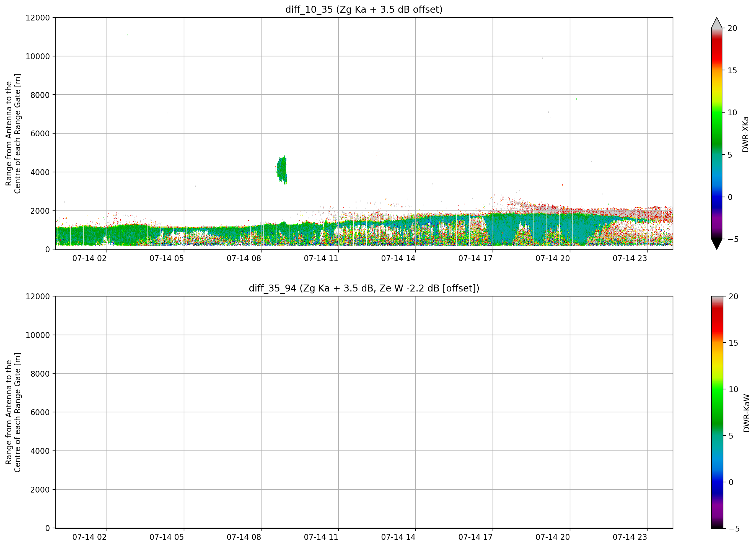Click the 0 tick label on DWR-KaW colorbar
The height and width of the screenshot is (547, 756).
coord(731,482)
